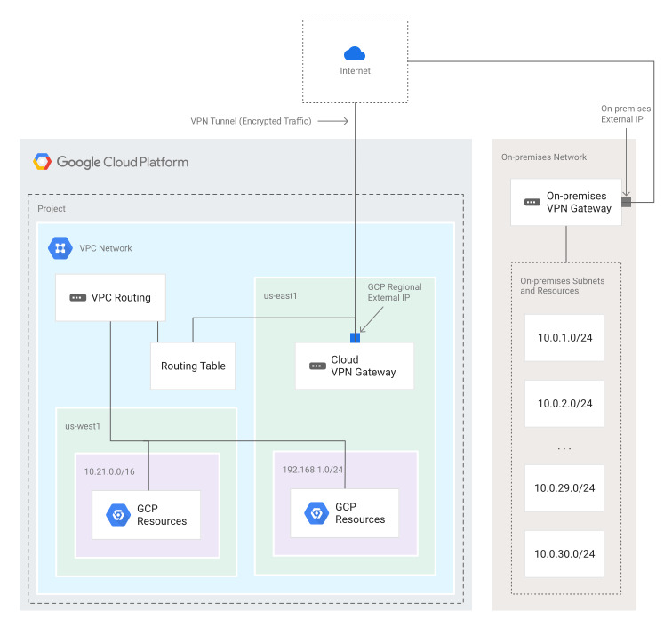Click the 'On-premises Network' label
The image size is (672, 628).
coord(544,157)
